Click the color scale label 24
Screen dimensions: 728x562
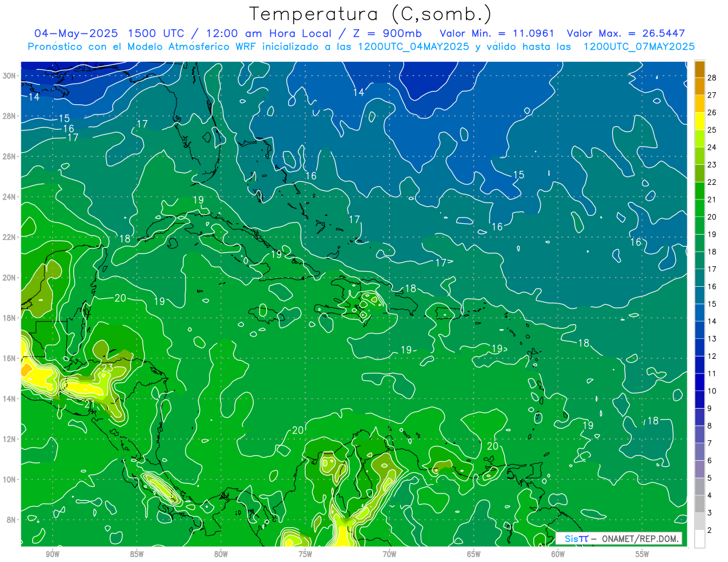[x=713, y=147]
